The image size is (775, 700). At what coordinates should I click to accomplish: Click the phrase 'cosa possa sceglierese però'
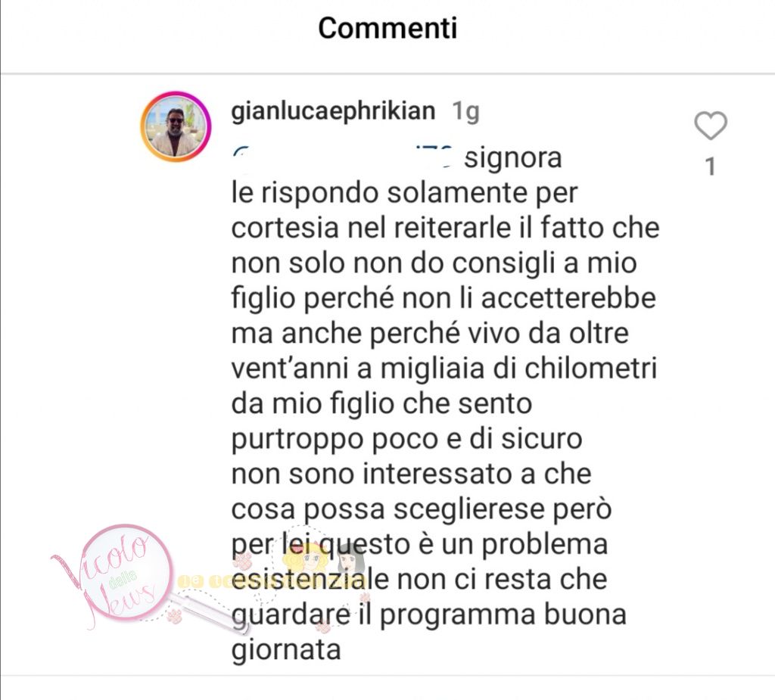tap(422, 510)
